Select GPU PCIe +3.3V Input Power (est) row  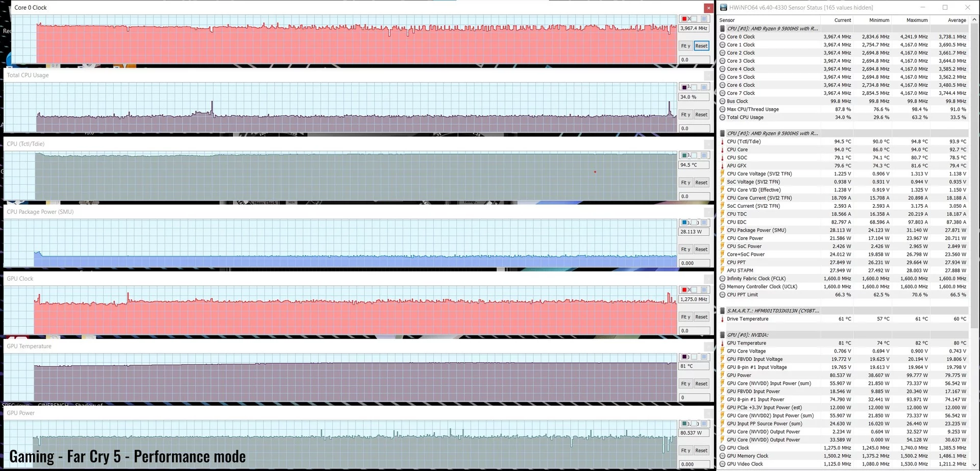(843, 408)
